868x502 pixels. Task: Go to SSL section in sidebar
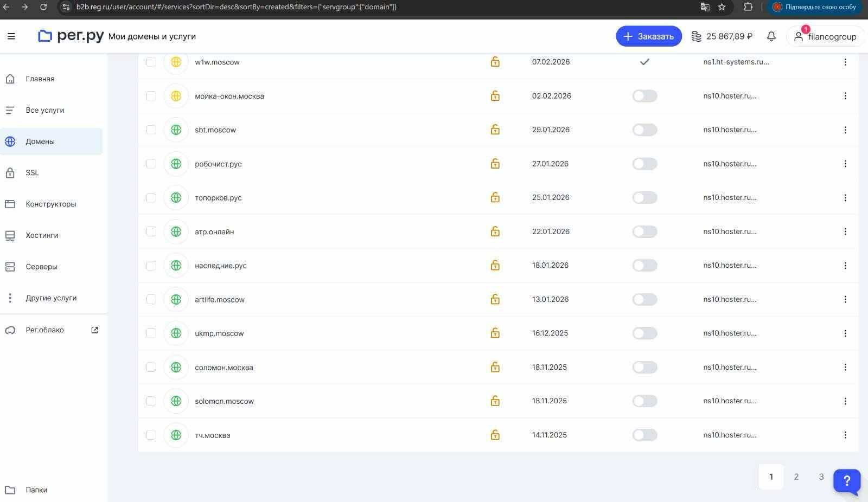pos(32,173)
